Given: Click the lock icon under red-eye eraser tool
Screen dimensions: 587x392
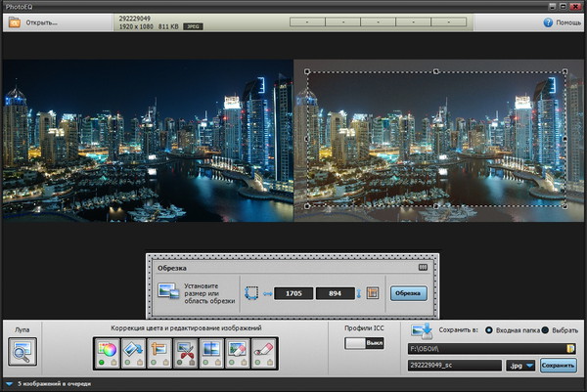Looking at the screenshot, I should [x=270, y=362].
